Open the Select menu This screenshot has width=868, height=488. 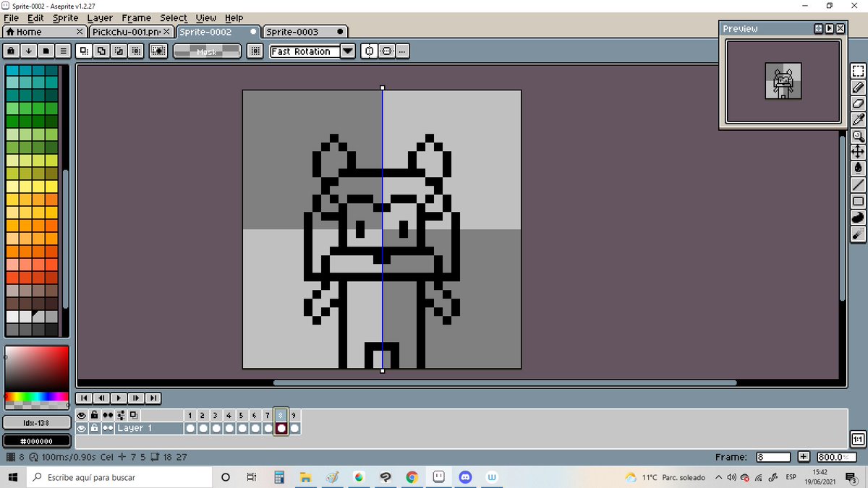point(174,17)
